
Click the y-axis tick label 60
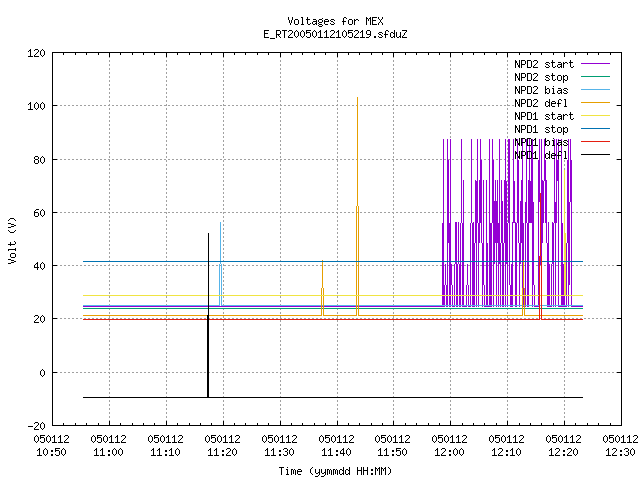pyautogui.click(x=39, y=213)
